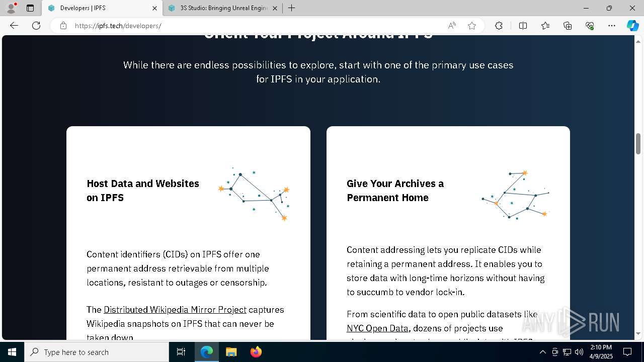The width and height of the screenshot is (644, 362).
Task: Open NYC Open Data link
Action: [x=377, y=328]
